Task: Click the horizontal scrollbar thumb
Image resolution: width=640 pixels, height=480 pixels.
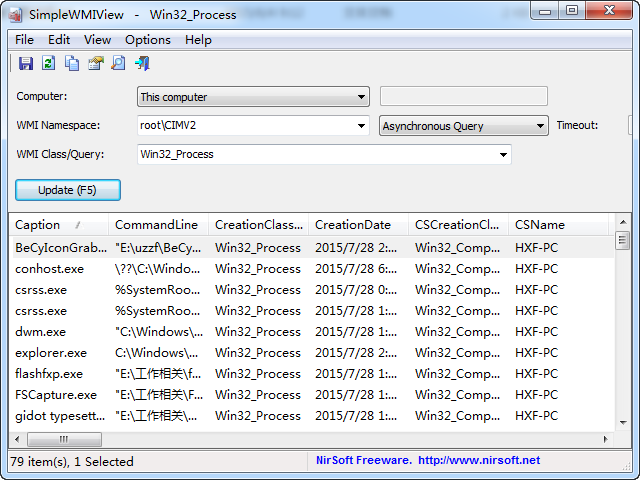Action: [64, 440]
